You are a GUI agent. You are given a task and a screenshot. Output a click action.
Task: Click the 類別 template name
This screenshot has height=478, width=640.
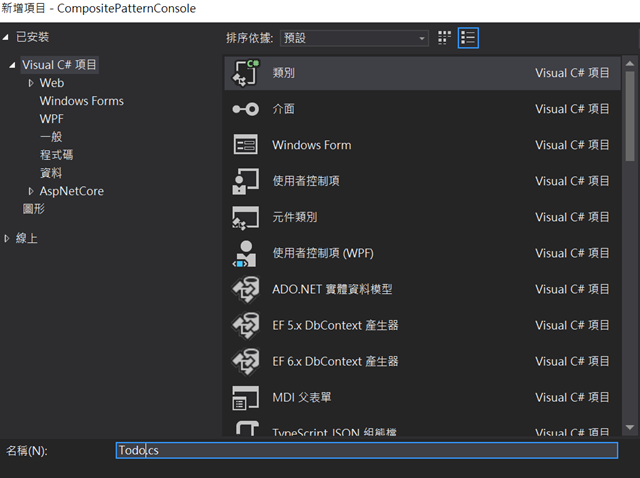tap(284, 73)
